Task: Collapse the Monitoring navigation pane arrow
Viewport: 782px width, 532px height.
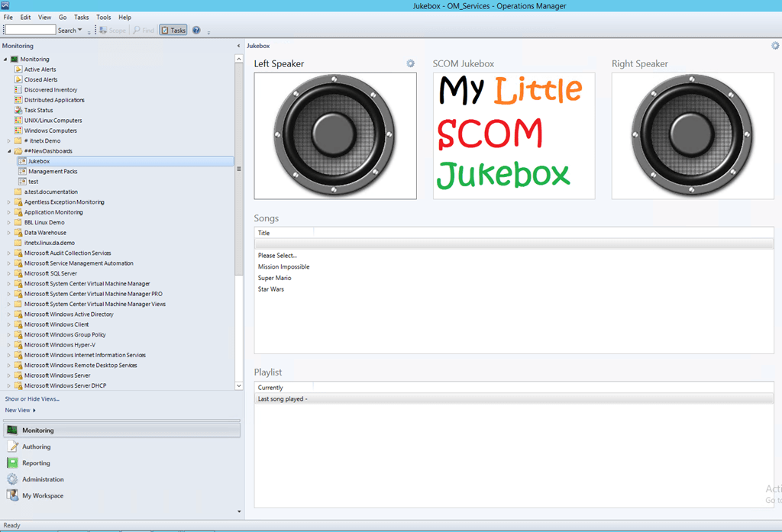Action: pyautogui.click(x=238, y=46)
